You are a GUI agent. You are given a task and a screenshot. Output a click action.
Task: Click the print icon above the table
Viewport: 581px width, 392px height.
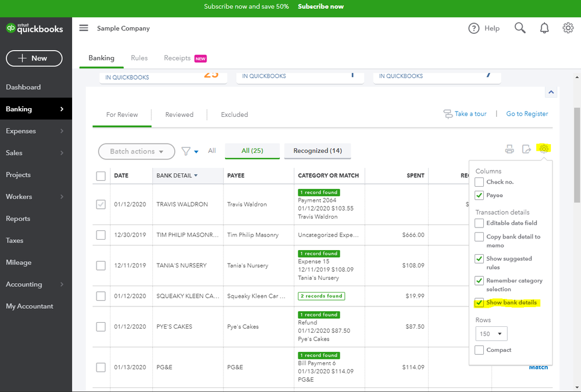(509, 149)
